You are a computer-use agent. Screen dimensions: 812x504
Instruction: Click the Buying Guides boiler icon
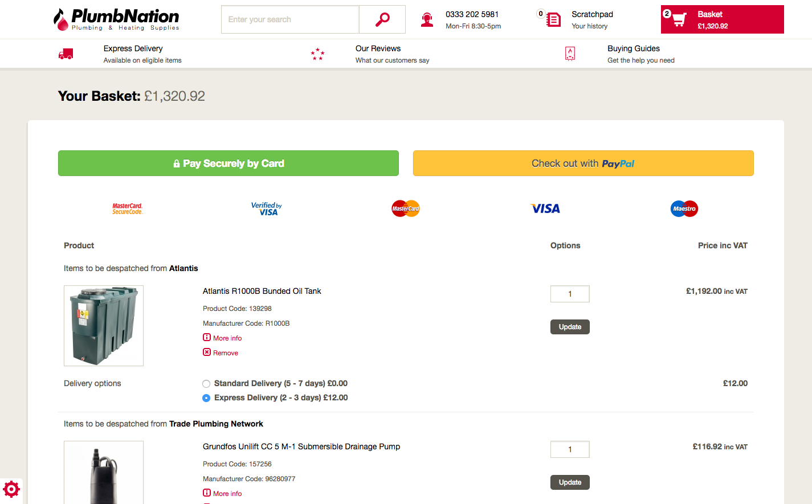coord(570,54)
